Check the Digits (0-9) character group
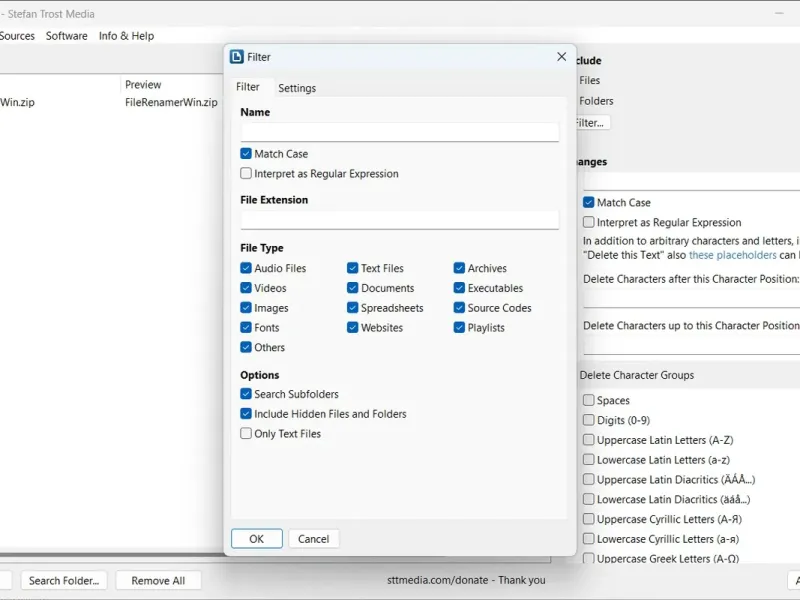The width and height of the screenshot is (800, 600). (x=589, y=420)
